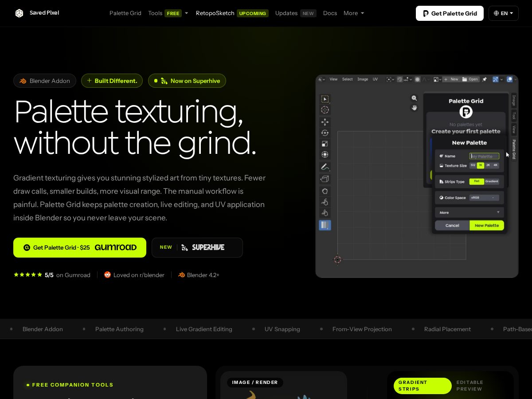Screen dimensions: 532x399
Task: Switch to the Palette Grid sidebar tab
Action: click(x=514, y=149)
